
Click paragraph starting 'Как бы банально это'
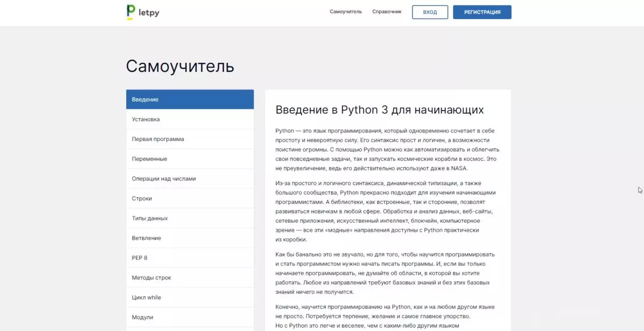coord(385,273)
